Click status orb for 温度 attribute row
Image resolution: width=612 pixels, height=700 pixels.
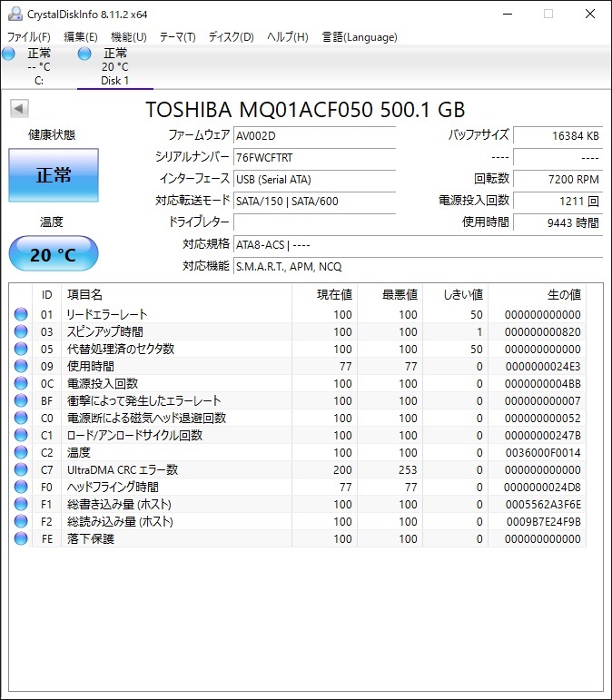point(21,452)
